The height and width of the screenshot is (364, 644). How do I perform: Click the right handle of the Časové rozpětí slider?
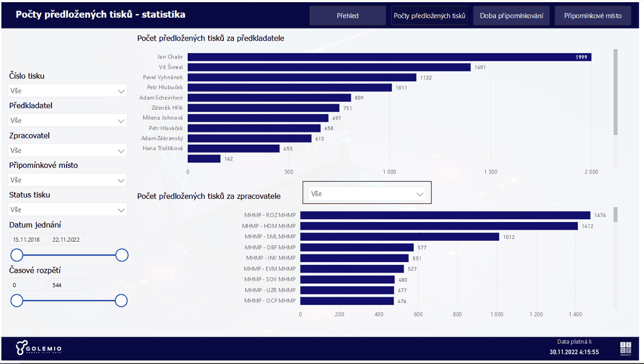click(122, 301)
